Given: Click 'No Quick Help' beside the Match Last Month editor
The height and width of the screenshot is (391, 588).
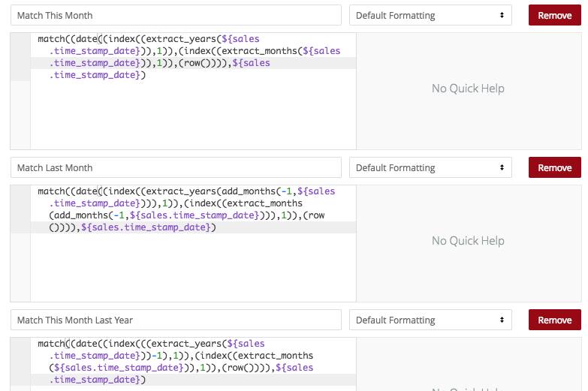Looking at the screenshot, I should point(468,241).
